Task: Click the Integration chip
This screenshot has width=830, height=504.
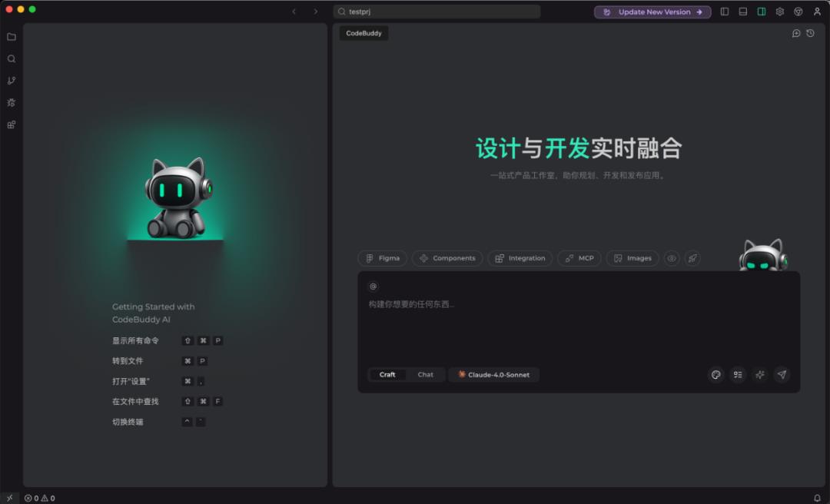Action: coord(520,258)
